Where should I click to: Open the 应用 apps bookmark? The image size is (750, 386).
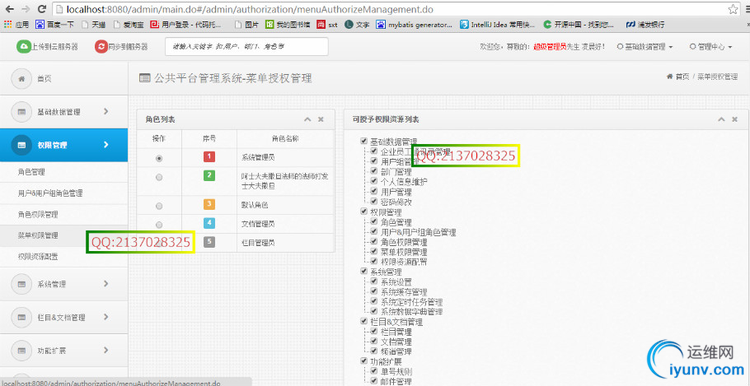coord(16,24)
